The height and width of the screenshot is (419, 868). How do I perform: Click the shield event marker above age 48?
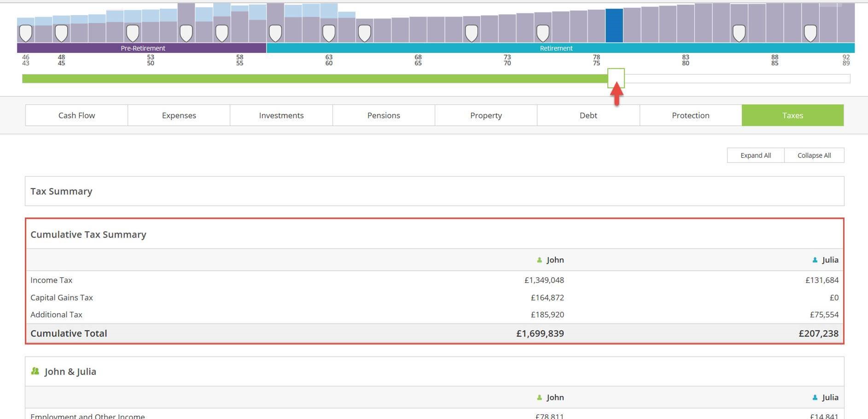[x=61, y=33]
